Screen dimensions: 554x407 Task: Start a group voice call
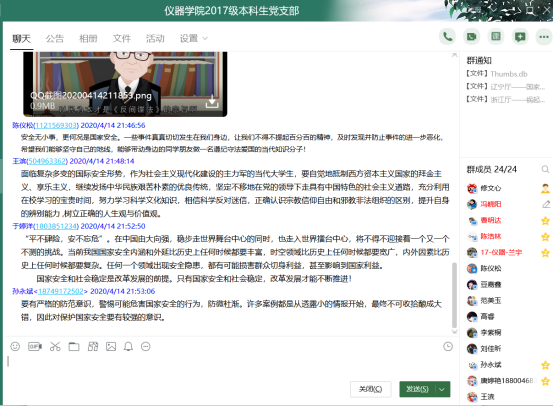(447, 37)
